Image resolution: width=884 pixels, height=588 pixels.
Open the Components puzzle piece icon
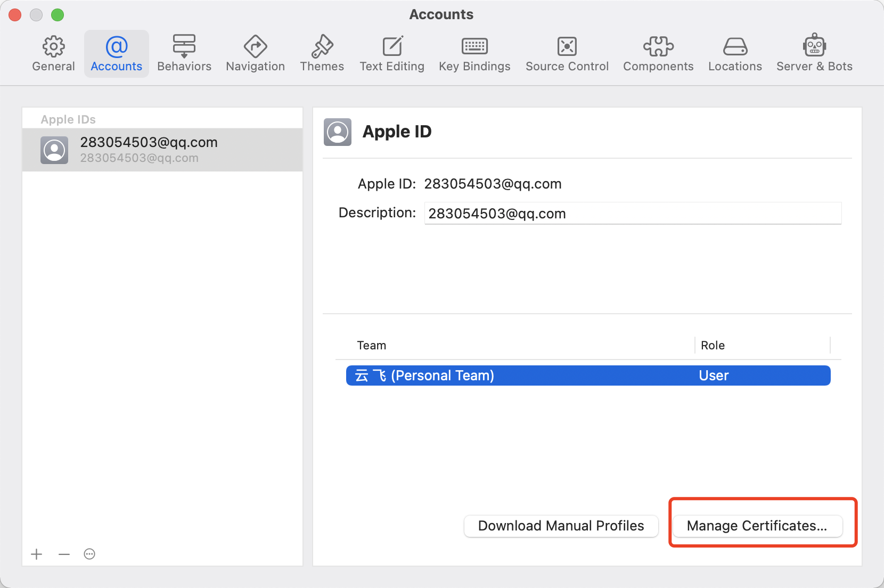click(658, 46)
